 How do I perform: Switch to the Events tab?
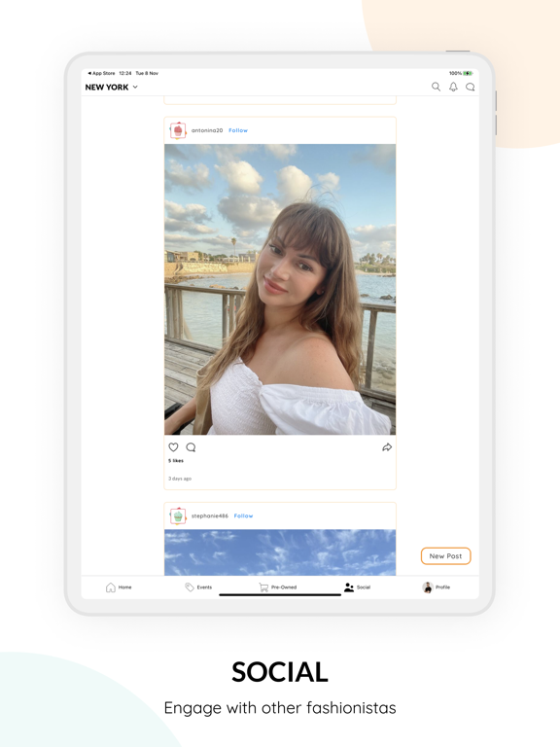tap(198, 587)
